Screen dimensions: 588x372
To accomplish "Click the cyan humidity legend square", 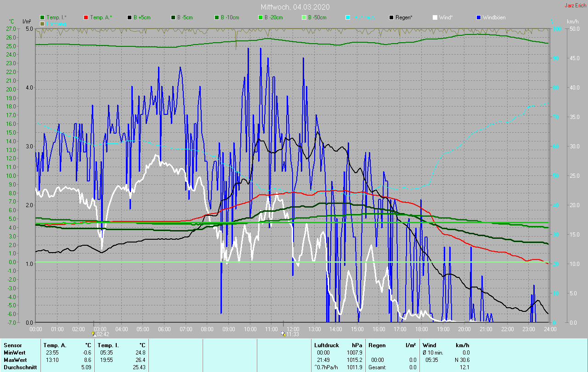I will click(x=348, y=17).
